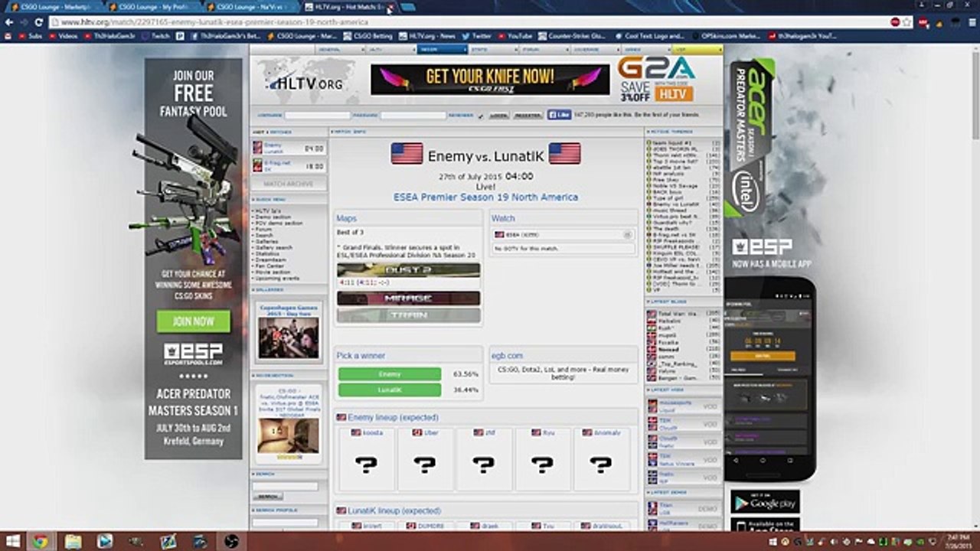Open the Videos bookmark folder
The width and height of the screenshot is (980, 551).
[64, 35]
